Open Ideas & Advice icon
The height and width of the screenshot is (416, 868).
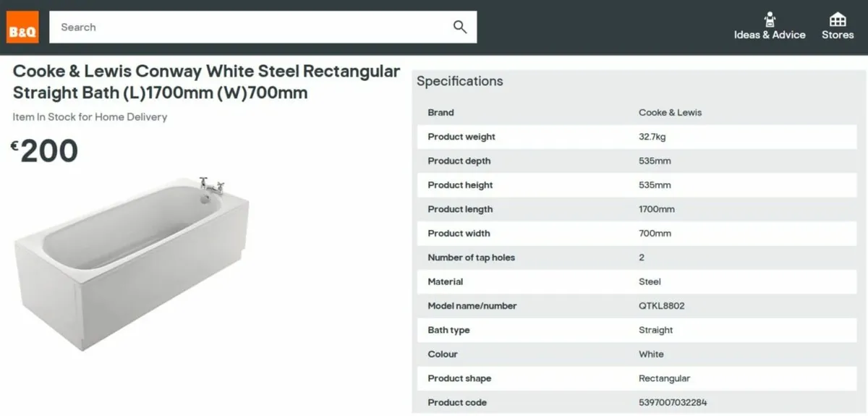click(770, 19)
